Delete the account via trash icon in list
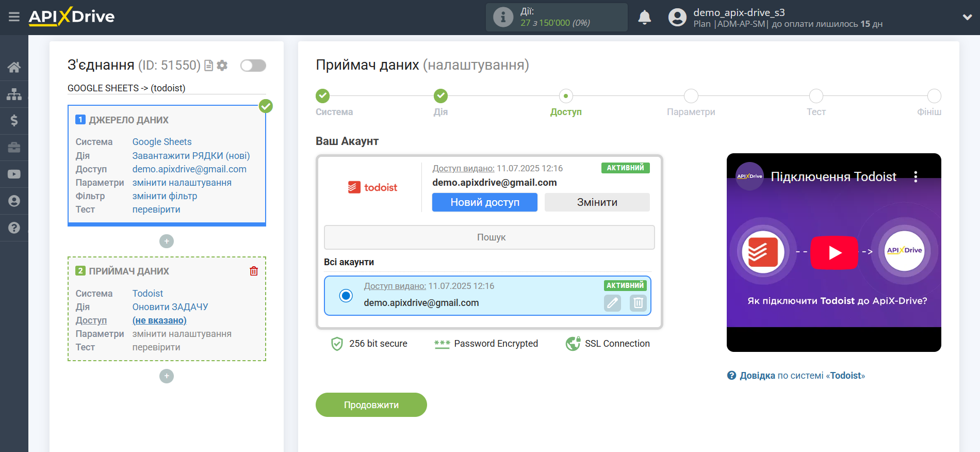980x452 pixels. 638,303
